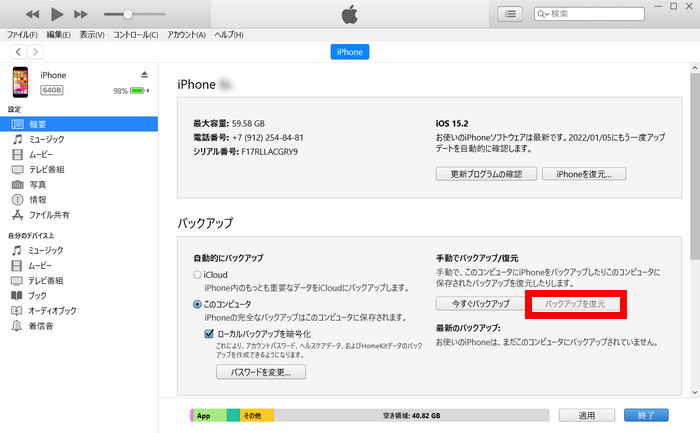
Task: Go back with the left chevron
Action: [18, 52]
